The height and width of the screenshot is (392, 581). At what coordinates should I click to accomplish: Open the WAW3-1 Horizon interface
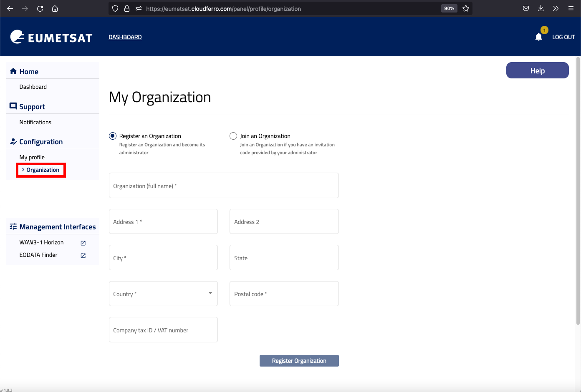(41, 242)
